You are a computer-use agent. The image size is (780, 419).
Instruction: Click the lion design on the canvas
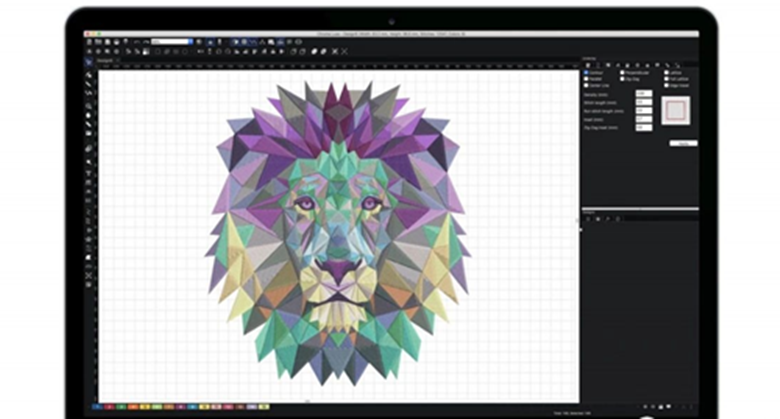pos(339,229)
